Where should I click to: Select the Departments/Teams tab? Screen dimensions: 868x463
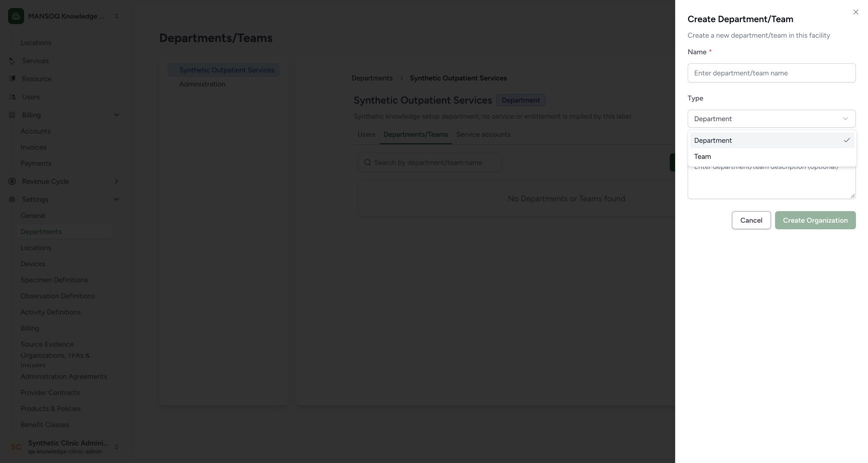click(415, 135)
